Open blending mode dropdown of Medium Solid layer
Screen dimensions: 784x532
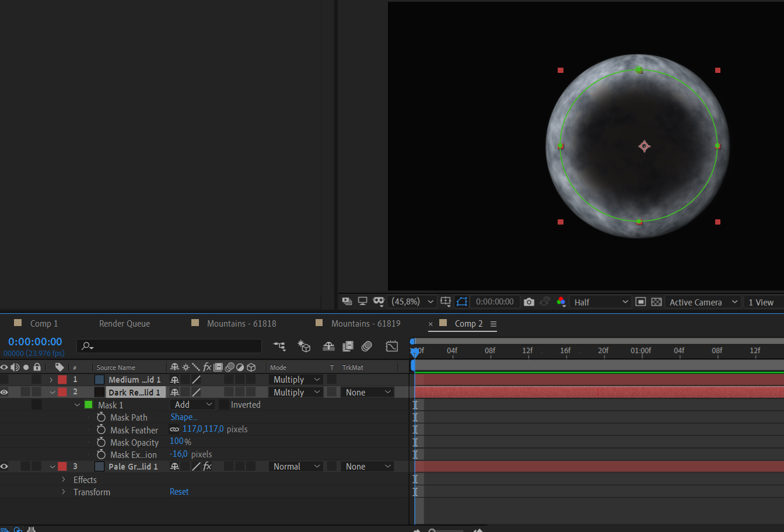point(296,380)
